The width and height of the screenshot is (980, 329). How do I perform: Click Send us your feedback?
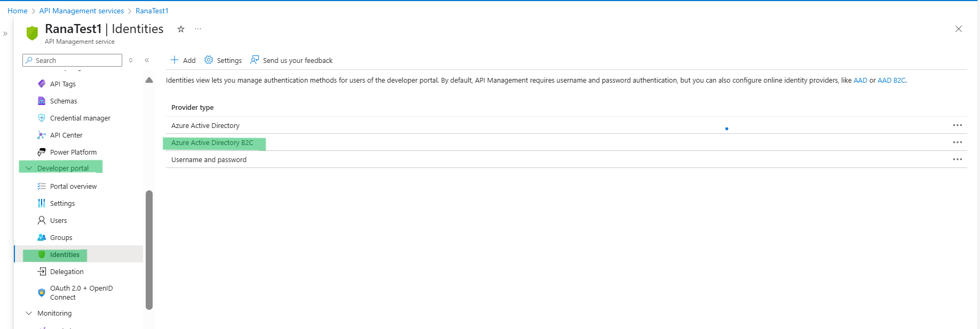(x=291, y=60)
